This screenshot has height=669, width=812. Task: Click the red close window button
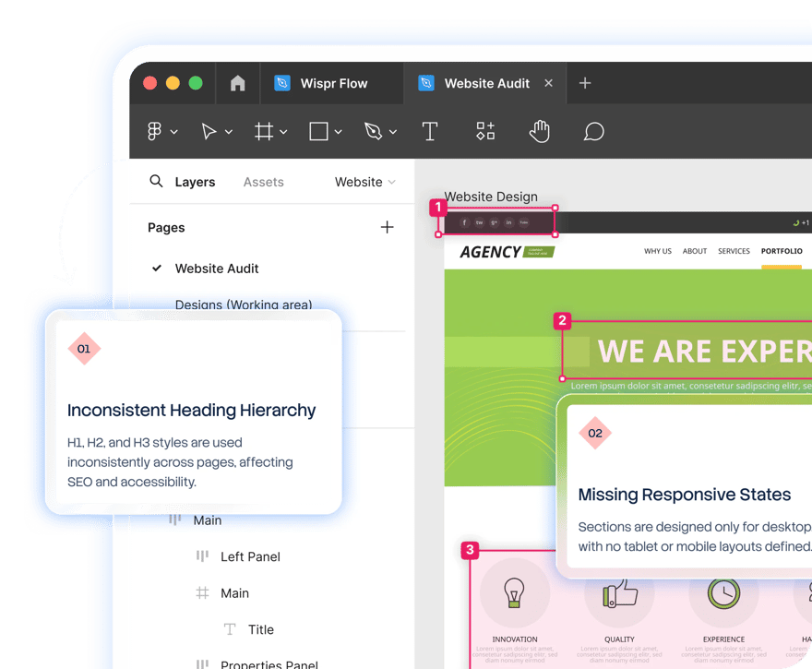point(150,83)
